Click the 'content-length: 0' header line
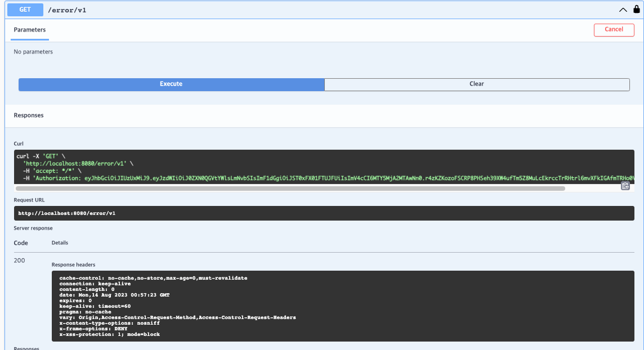The width and height of the screenshot is (644, 350). tap(87, 290)
